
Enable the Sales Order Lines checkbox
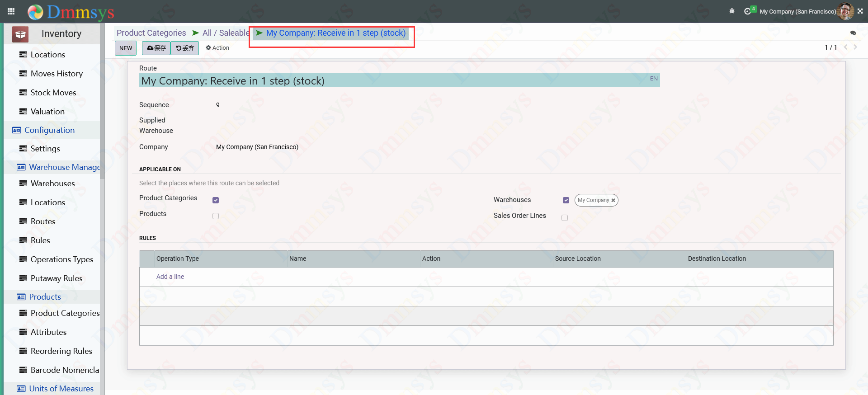(x=565, y=218)
